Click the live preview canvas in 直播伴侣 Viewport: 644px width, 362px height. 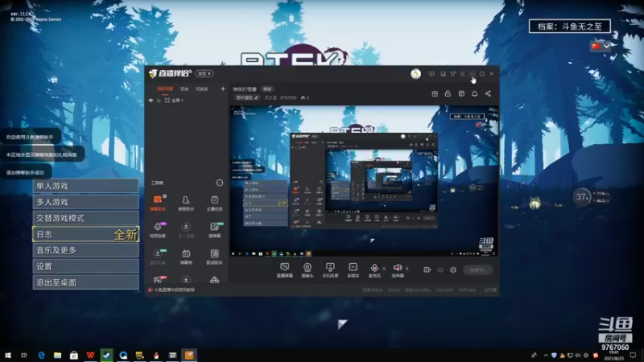click(x=364, y=181)
